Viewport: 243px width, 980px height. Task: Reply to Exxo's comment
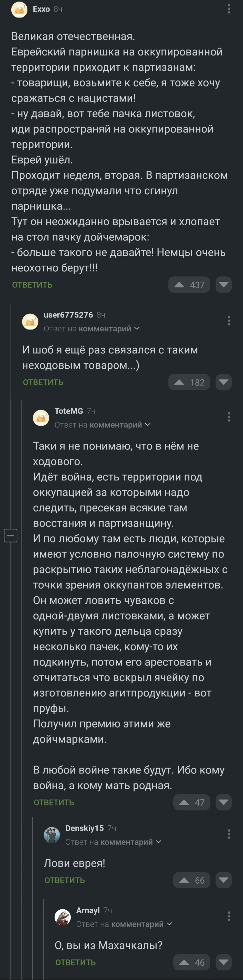click(32, 285)
